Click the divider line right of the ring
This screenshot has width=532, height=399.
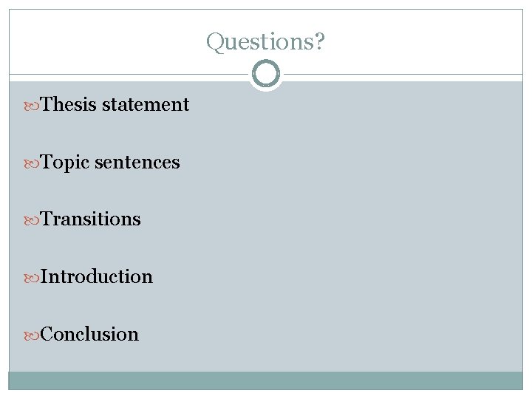(x=403, y=74)
